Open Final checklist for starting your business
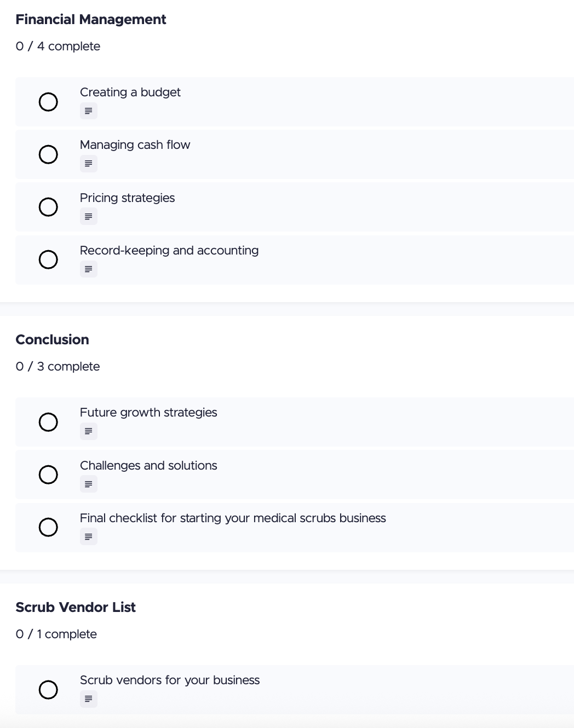This screenshot has width=574, height=728. coord(233,518)
